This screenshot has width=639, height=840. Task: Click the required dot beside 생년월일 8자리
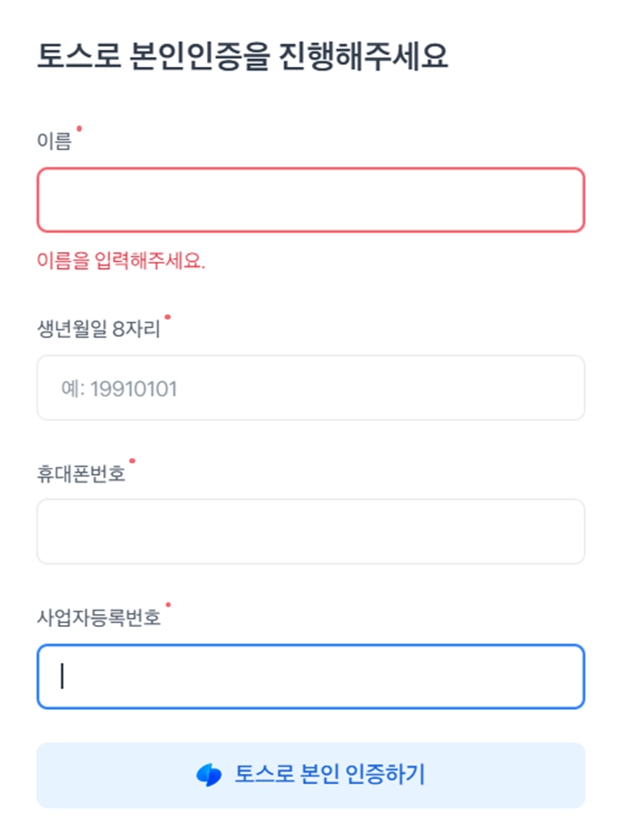[x=167, y=317]
